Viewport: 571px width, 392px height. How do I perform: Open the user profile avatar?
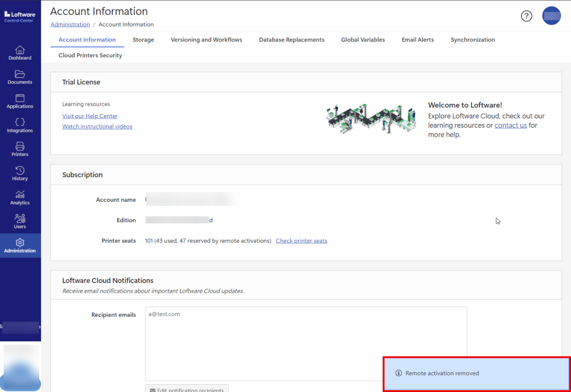(551, 16)
